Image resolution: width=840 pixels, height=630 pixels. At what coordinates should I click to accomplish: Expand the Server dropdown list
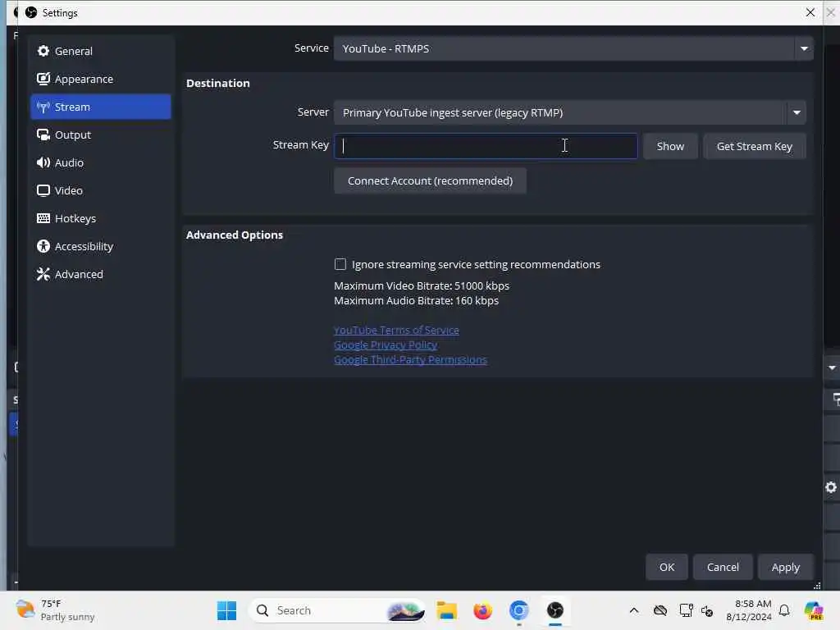[x=569, y=112]
